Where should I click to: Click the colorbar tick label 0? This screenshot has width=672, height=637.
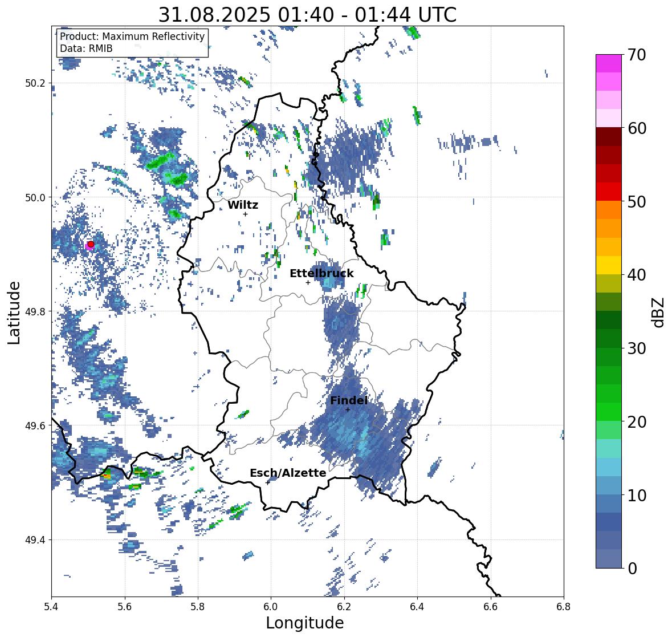coord(632,569)
